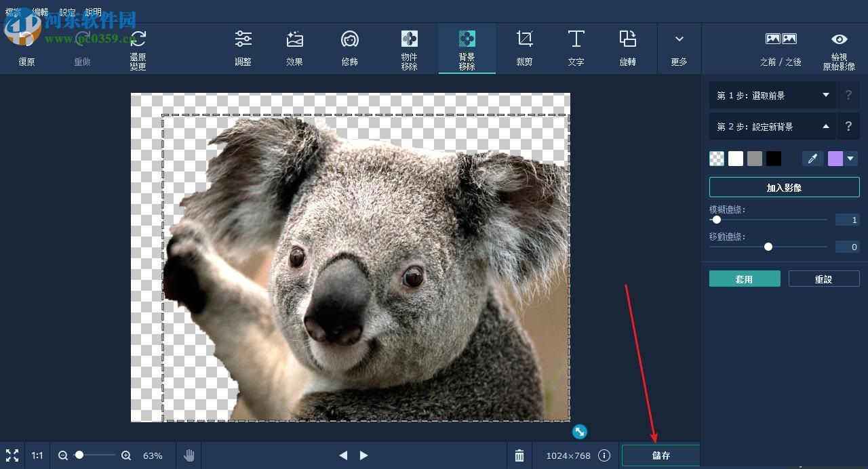This screenshot has width=868, height=469.
Task: Click the 儲存 (Save) button
Action: [x=660, y=455]
